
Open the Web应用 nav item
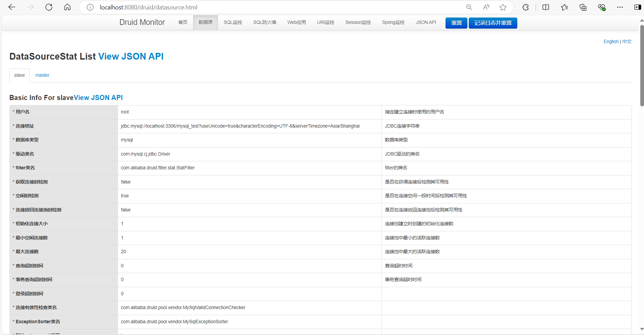pos(297,22)
